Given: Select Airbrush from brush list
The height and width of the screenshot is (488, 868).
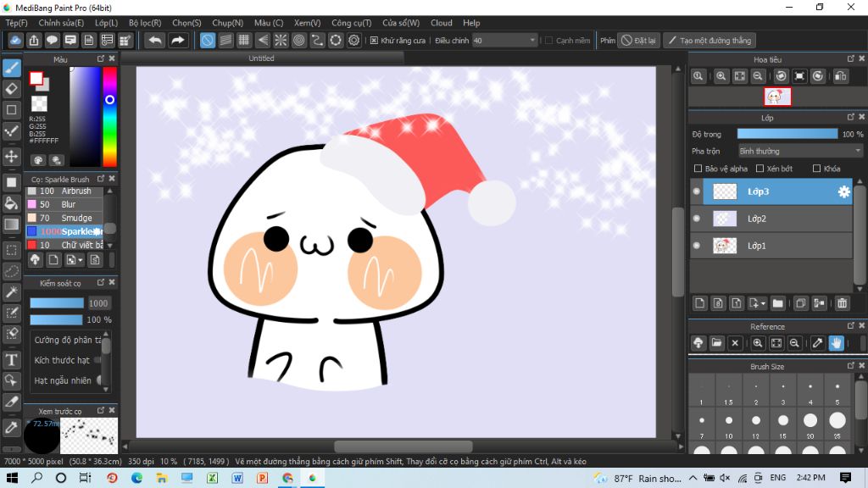Looking at the screenshot, I should [65, 191].
